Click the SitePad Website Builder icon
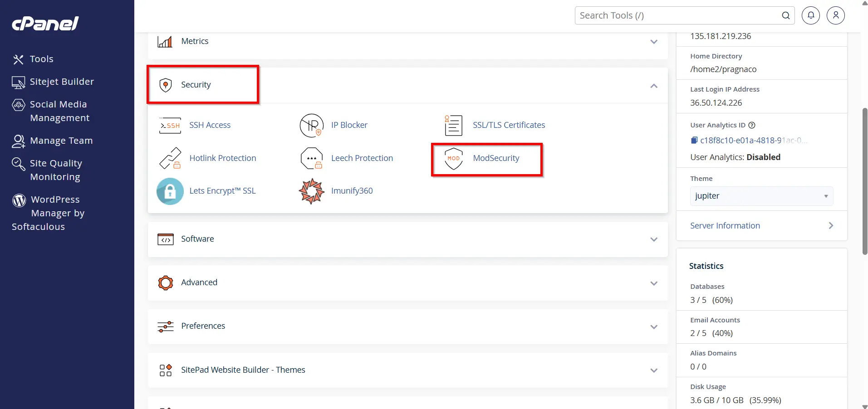Image resolution: width=868 pixels, height=409 pixels. click(166, 370)
